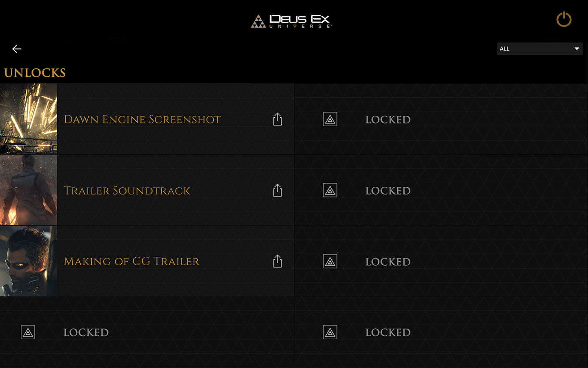588x368 pixels.
Task: Click the lock icon in the top-right locked tile
Action: click(330, 119)
